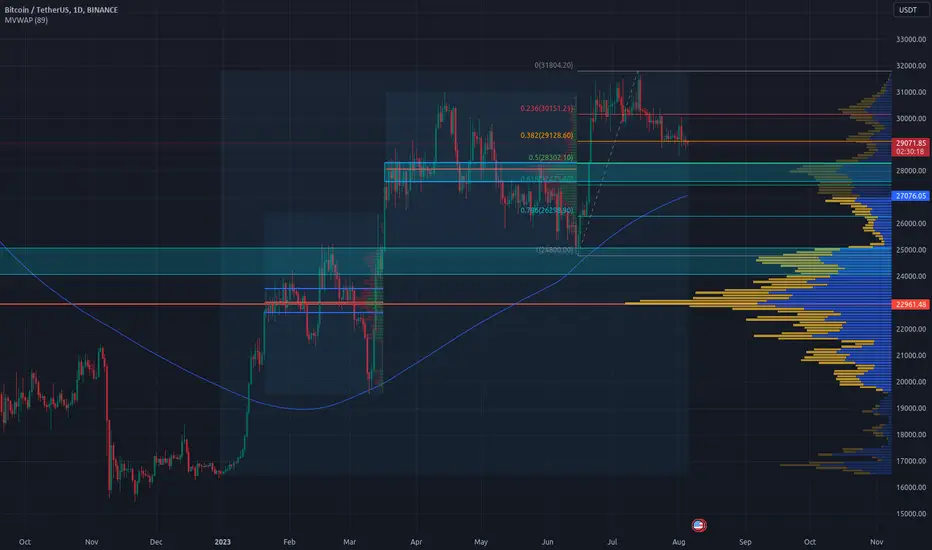This screenshot has width=932, height=550.
Task: Click the Jul label on time axis
Action: pos(612,542)
